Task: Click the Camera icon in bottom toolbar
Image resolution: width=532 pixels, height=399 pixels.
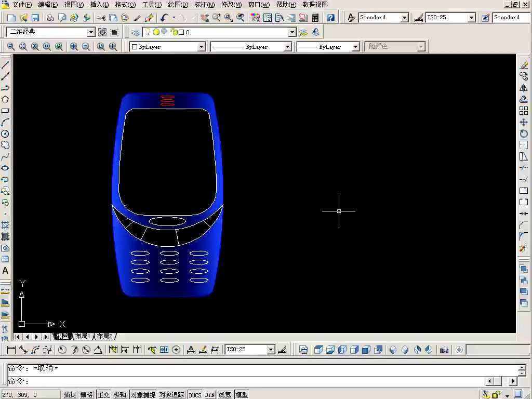Action: point(444,350)
